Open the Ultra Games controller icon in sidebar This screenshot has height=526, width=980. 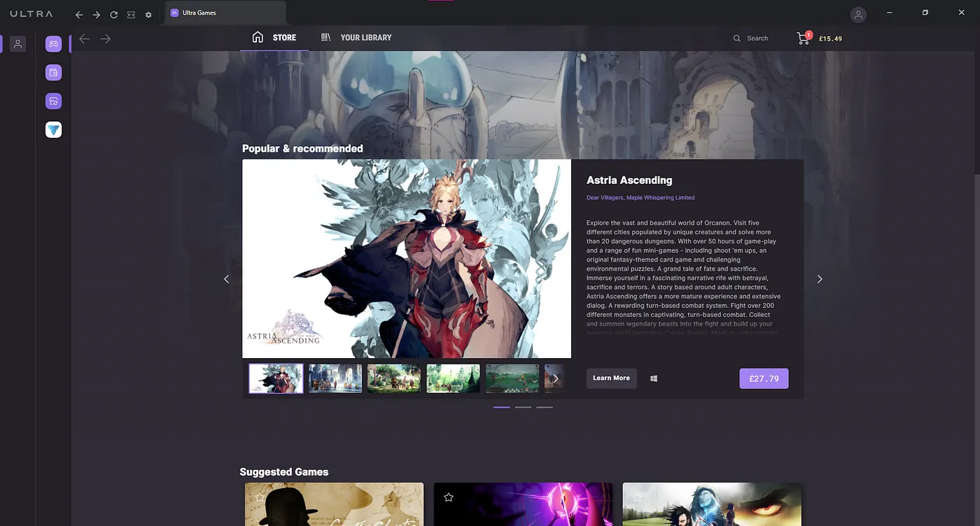click(x=53, y=44)
